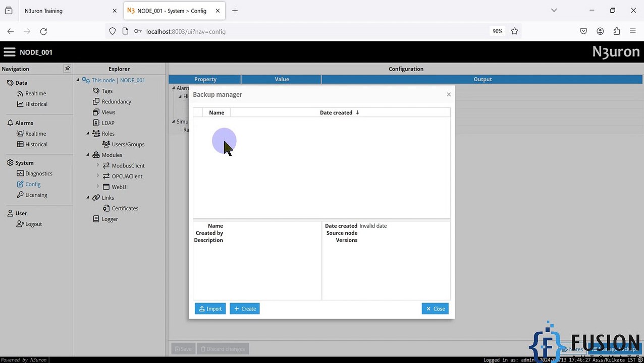
Task: Click the shield site protection icon
Action: coord(113,31)
